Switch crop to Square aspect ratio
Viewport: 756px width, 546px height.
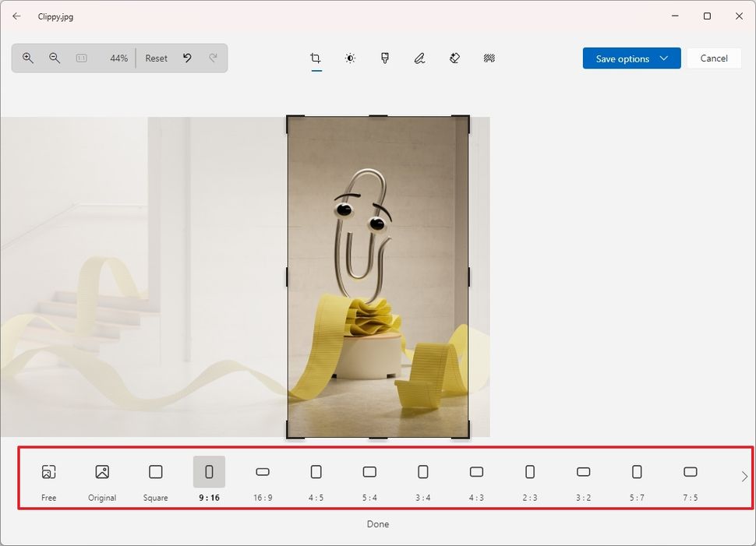tap(155, 477)
